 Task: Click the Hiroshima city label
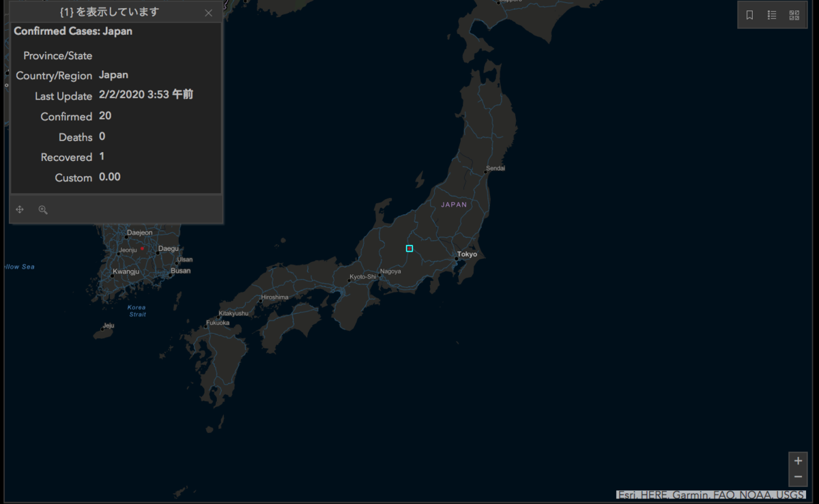pos(274,297)
